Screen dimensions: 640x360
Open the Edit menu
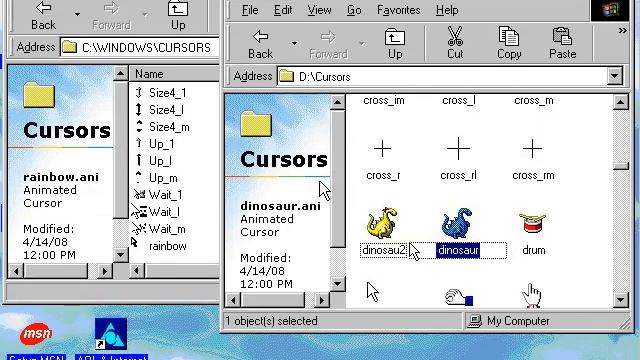coord(283,10)
